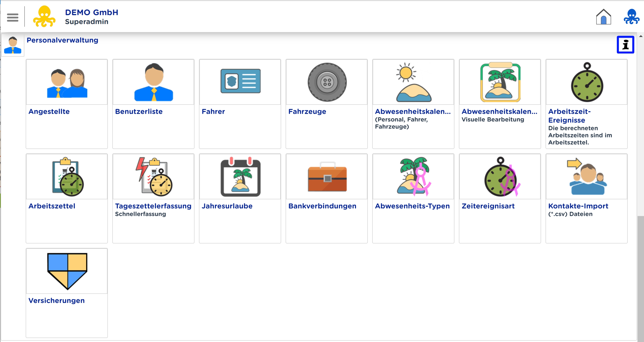The image size is (644, 342).
Task: Open Fahrer ID card icon
Action: (x=240, y=81)
